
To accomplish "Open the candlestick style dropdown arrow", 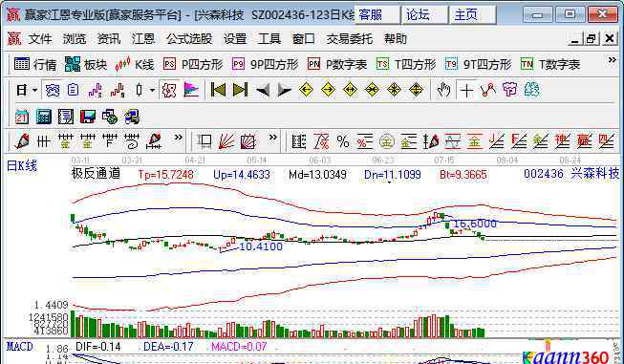I will tap(153, 91).
